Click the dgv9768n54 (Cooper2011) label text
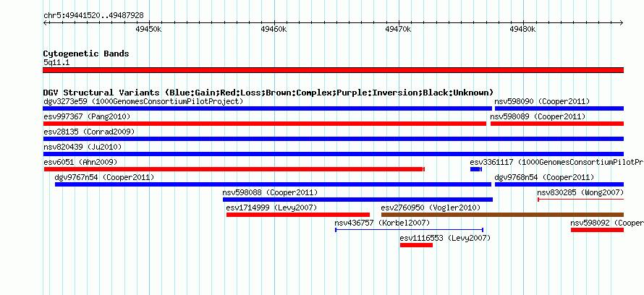 tap(544, 177)
